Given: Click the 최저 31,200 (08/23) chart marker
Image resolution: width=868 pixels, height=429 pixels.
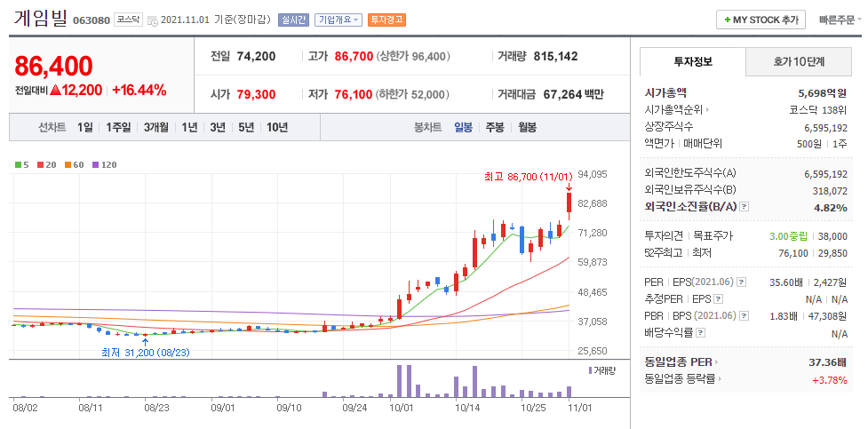Looking at the screenshot, I should click(x=146, y=352).
